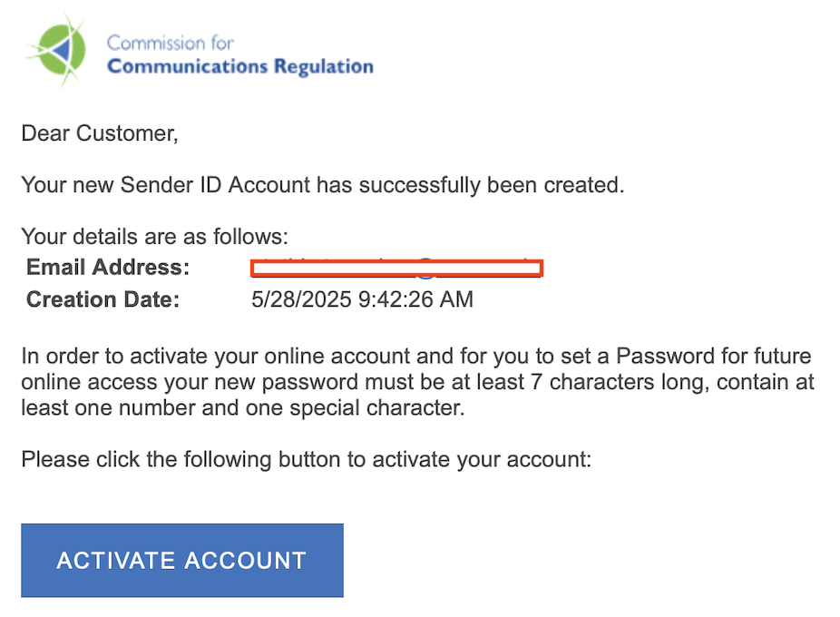The image size is (840, 617).
Task: Click the time 9:42:26 AM
Action: pos(415,299)
